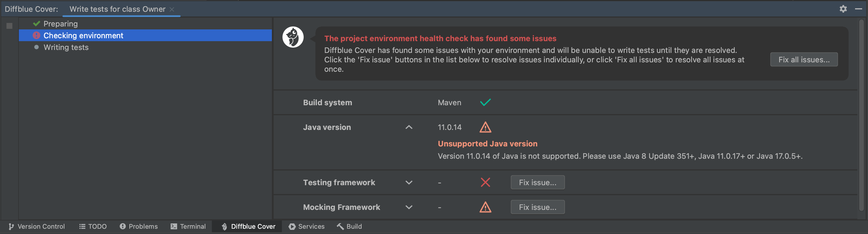Select the Writing tests step

(x=66, y=47)
